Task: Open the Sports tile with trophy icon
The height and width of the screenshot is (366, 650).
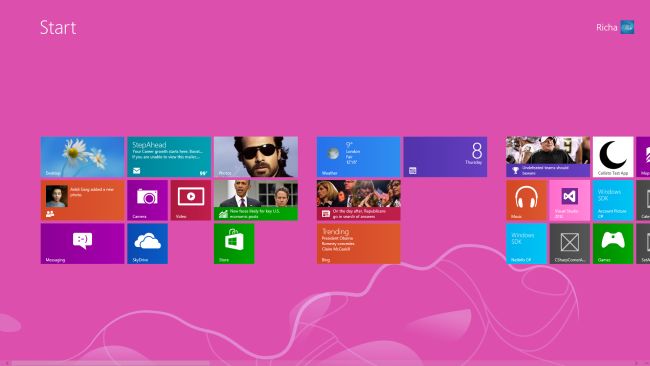Action: point(548,157)
